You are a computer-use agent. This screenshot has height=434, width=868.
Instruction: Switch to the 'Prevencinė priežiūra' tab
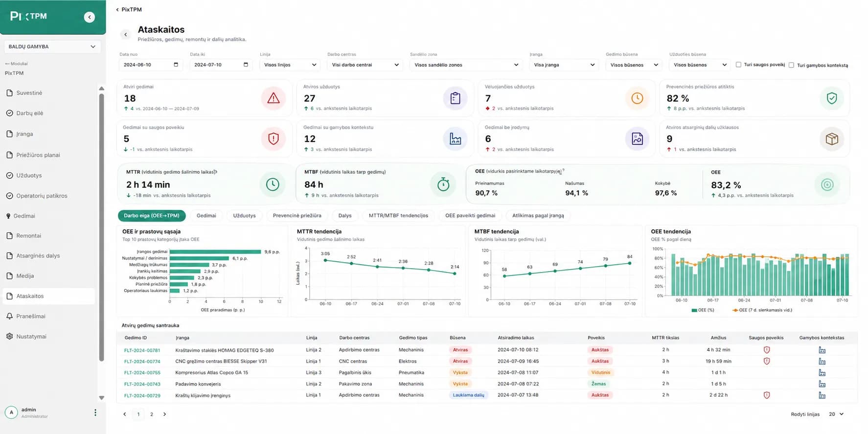[297, 215]
